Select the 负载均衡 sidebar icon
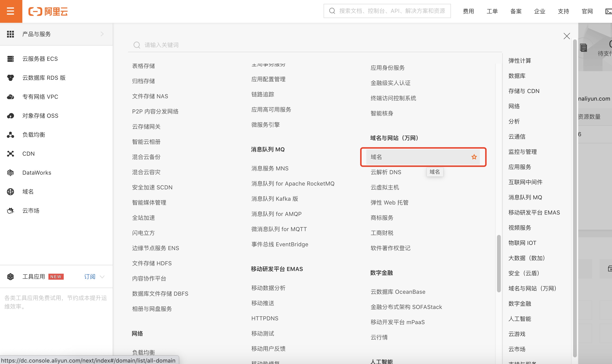612x364 pixels. [x=10, y=134]
